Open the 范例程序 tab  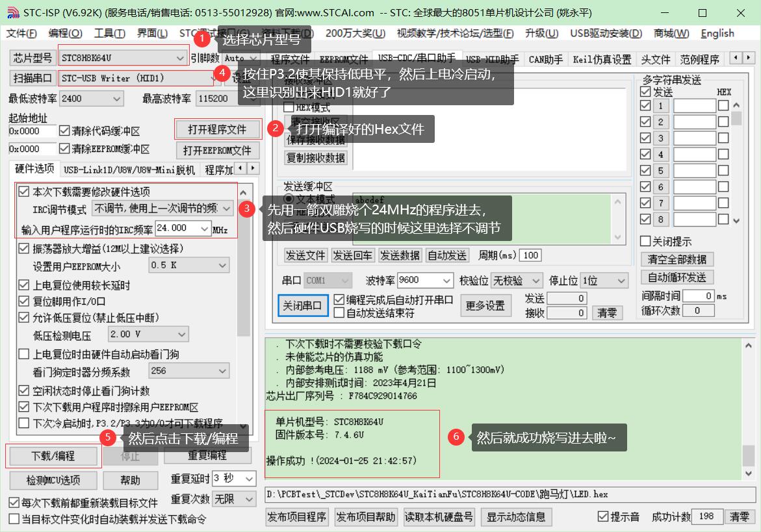(699, 59)
